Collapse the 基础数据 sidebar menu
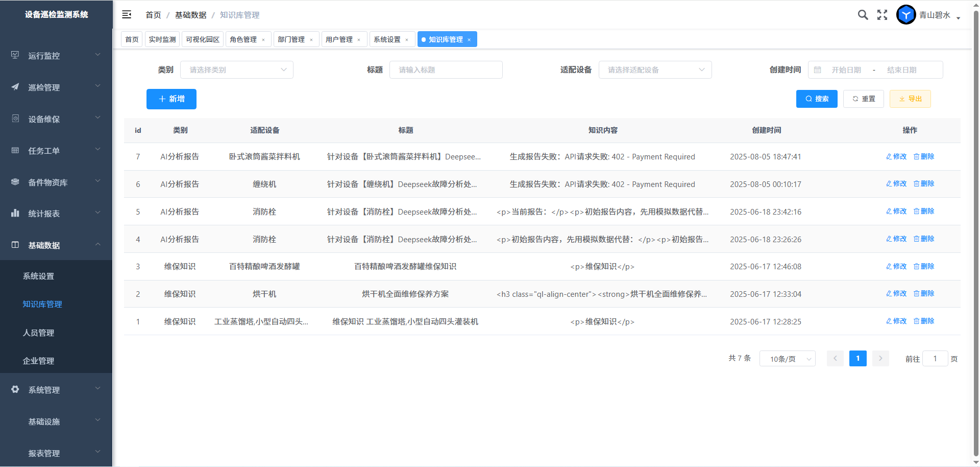 (x=56, y=245)
